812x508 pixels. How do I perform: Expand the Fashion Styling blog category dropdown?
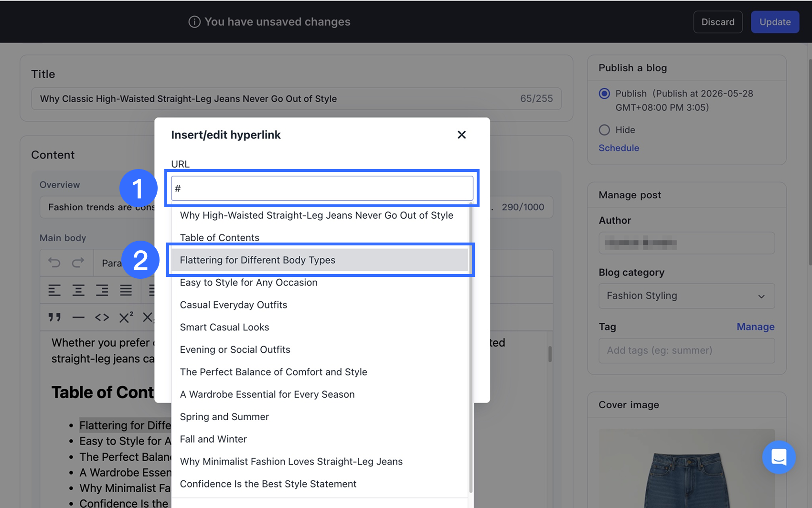(686, 296)
